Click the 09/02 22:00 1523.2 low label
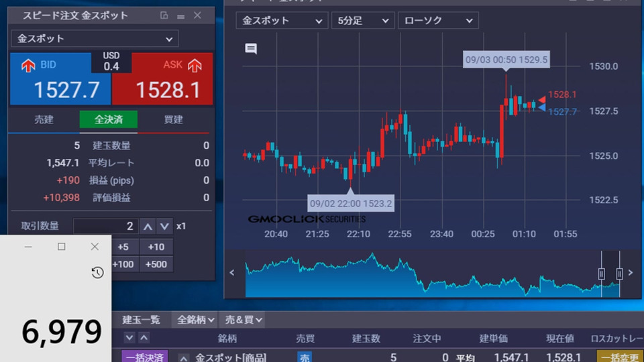This screenshot has height=362, width=644. (351, 204)
